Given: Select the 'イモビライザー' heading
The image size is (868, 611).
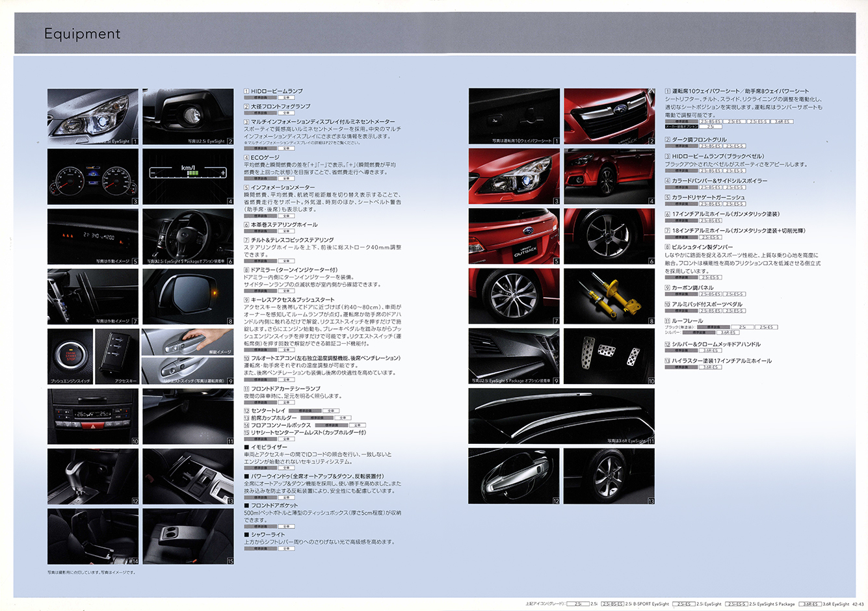Looking at the screenshot, I should [269, 447].
